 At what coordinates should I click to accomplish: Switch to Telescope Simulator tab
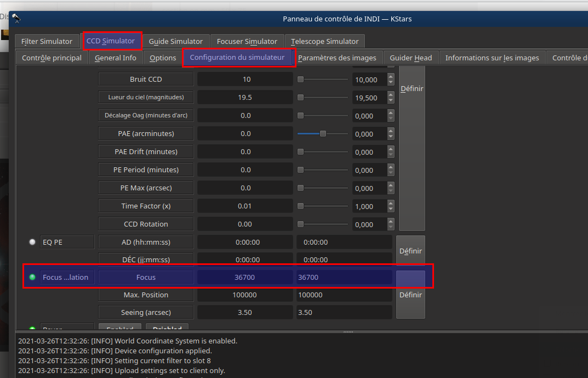click(x=325, y=41)
